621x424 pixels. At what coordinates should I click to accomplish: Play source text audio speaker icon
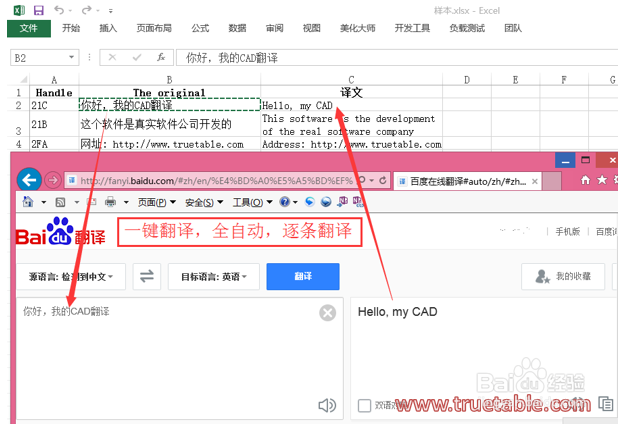[x=327, y=405]
